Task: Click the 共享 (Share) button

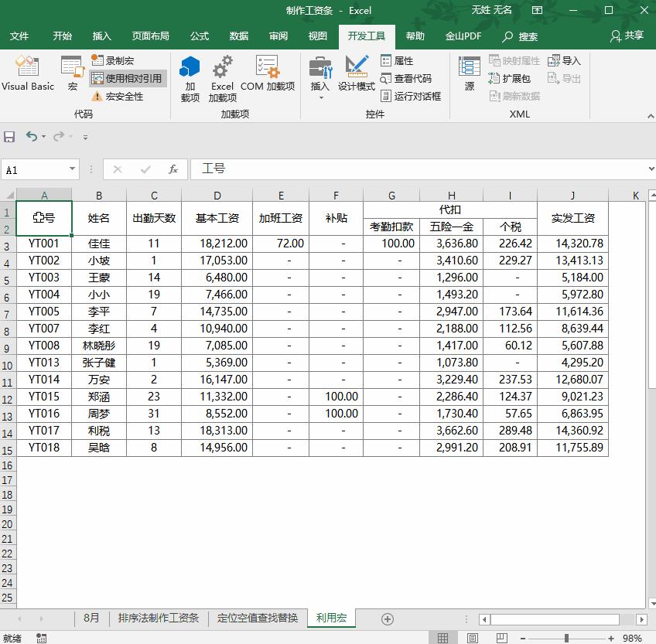Action: (631, 36)
